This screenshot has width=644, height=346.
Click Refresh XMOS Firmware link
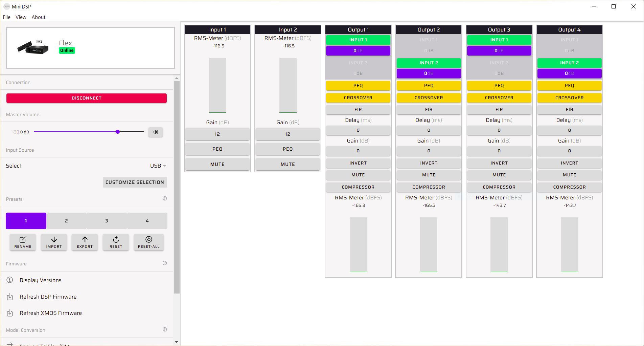51,313
